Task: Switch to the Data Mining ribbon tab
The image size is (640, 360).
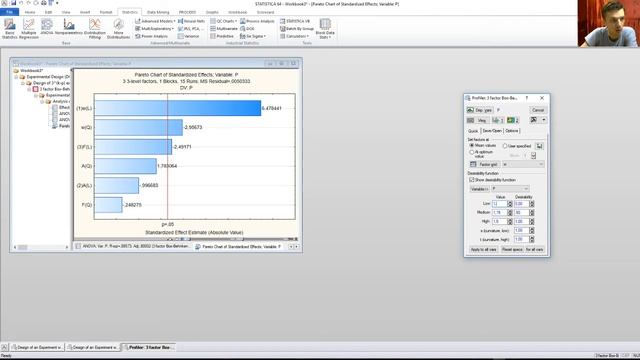Action: click(158, 12)
